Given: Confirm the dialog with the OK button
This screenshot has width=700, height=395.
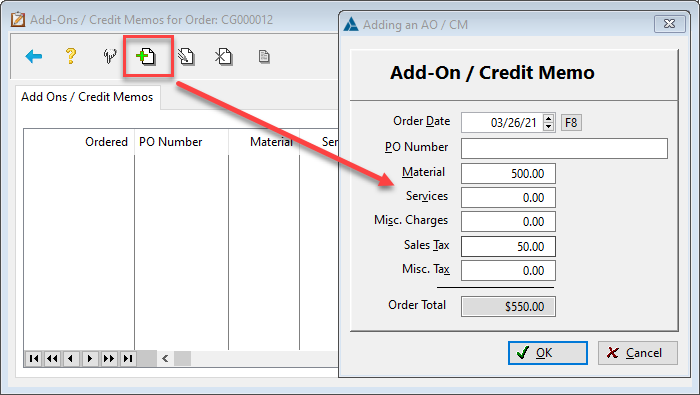Looking at the screenshot, I should point(548,353).
